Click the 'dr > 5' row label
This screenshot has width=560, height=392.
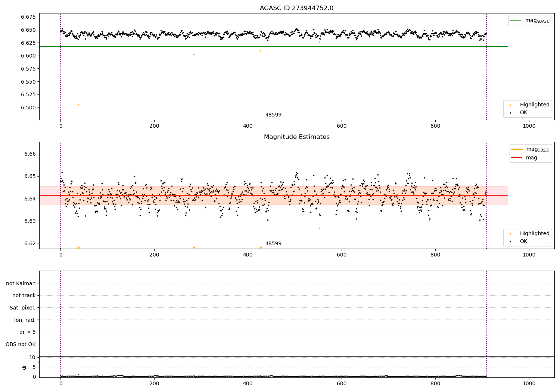pyautogui.click(x=28, y=332)
